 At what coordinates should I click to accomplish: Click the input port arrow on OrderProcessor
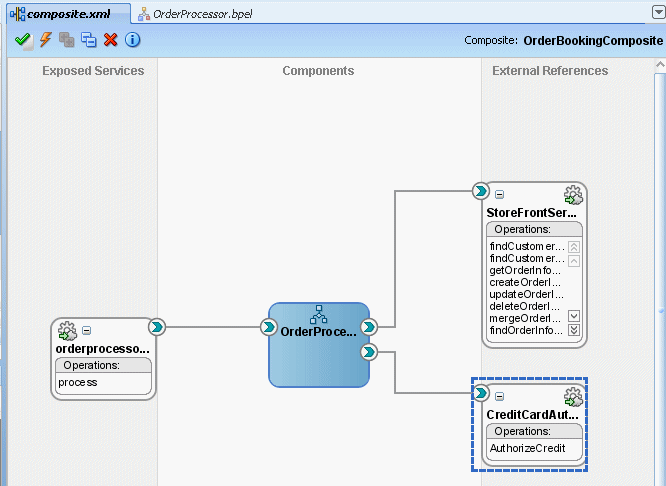pyautogui.click(x=268, y=327)
